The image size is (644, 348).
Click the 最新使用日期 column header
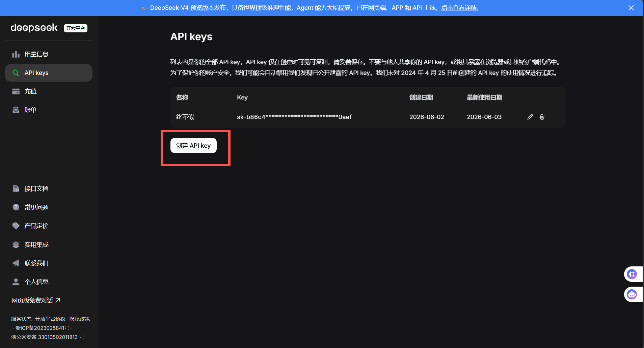(484, 97)
